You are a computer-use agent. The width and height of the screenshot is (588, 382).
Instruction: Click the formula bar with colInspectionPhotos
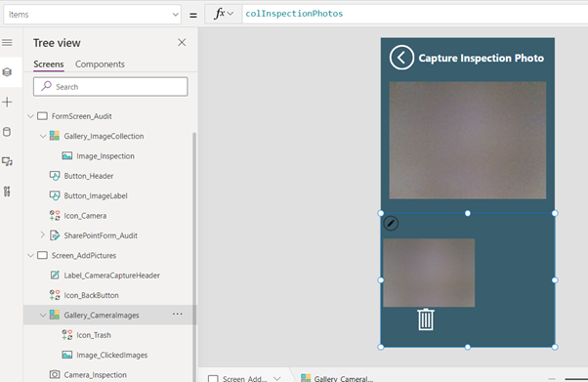tap(415, 14)
